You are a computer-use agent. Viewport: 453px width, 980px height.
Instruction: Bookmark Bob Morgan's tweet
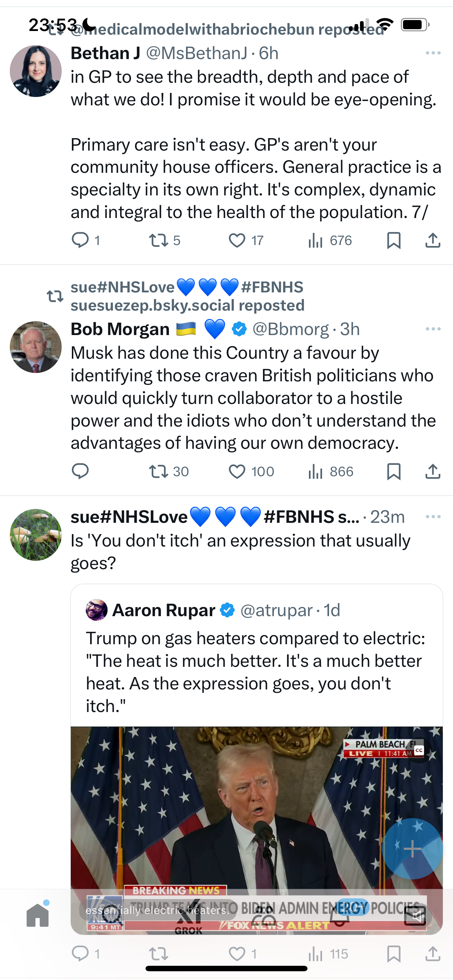coord(394,471)
